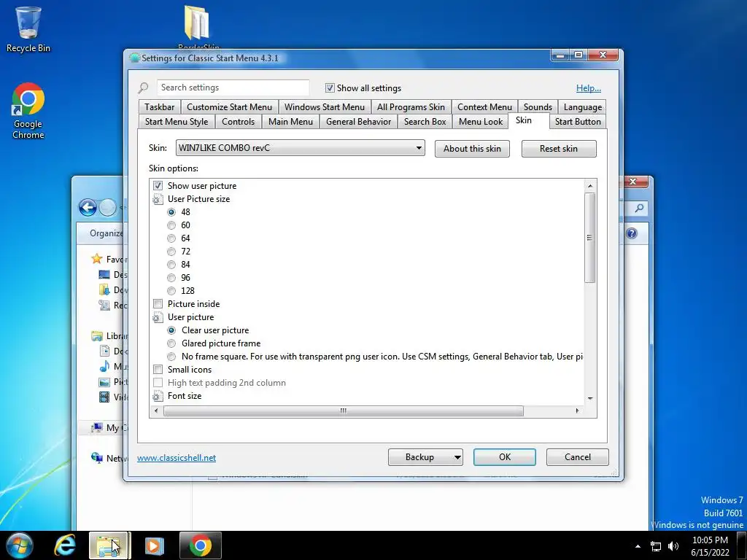Click the horizontal scrollbar thumb in skin options
Viewport: 747px width, 560px height.
(x=343, y=411)
